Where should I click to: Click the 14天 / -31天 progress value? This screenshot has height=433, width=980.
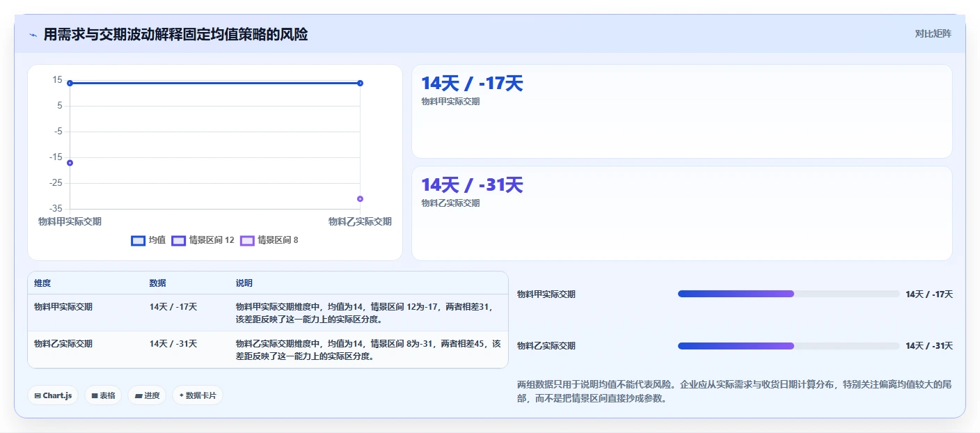(929, 346)
